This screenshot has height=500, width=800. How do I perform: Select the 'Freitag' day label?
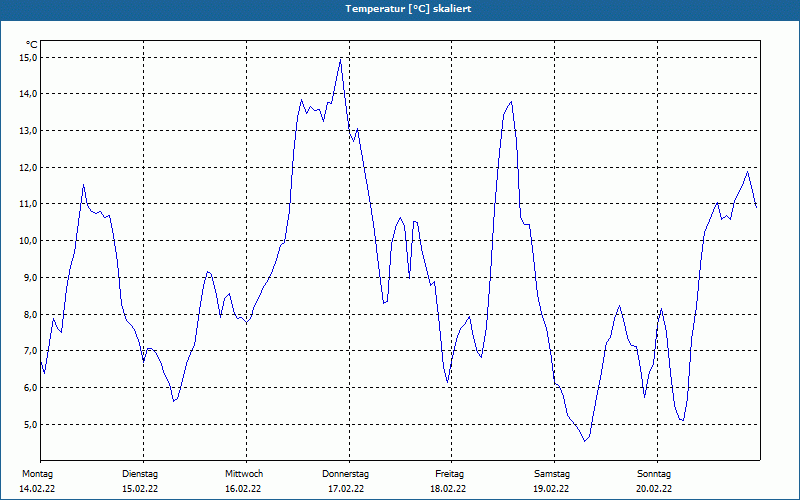pos(449,474)
